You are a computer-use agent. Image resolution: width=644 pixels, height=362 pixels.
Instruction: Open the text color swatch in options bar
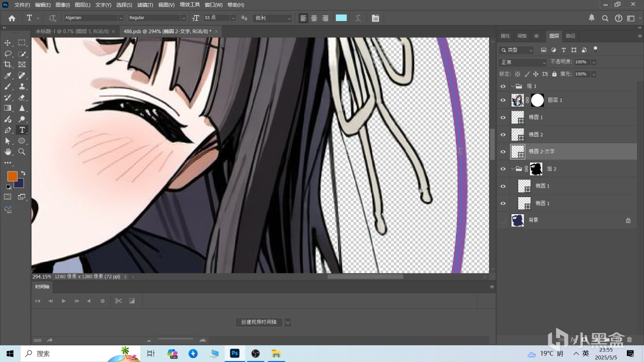[341, 18]
